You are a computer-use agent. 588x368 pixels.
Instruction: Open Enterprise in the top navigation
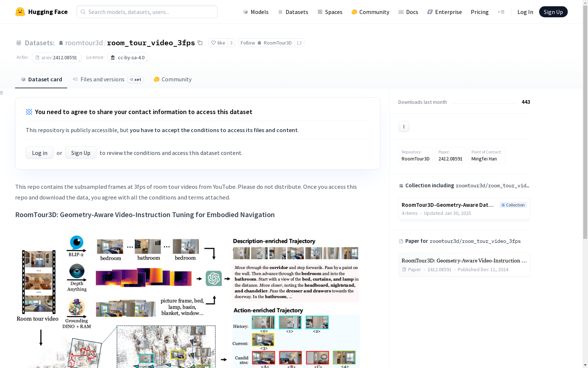445,12
